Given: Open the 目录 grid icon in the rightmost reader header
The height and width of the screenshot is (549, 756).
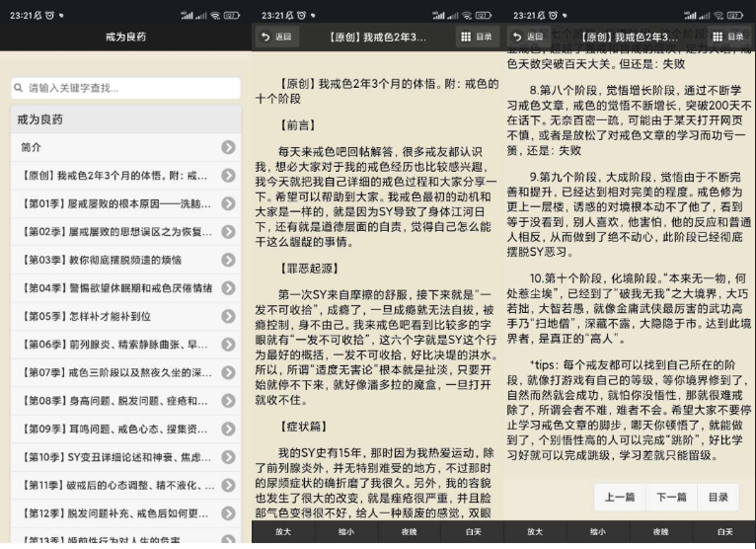Looking at the screenshot, I should (728, 37).
